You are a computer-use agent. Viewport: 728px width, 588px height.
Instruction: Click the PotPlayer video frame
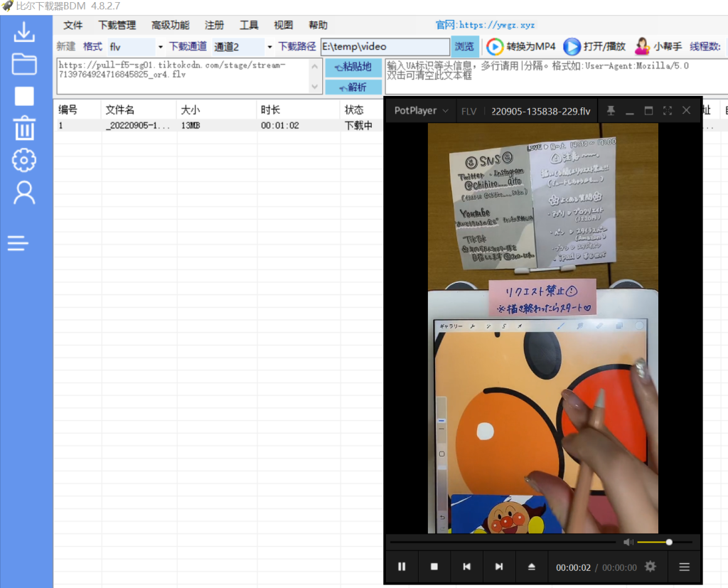542,328
